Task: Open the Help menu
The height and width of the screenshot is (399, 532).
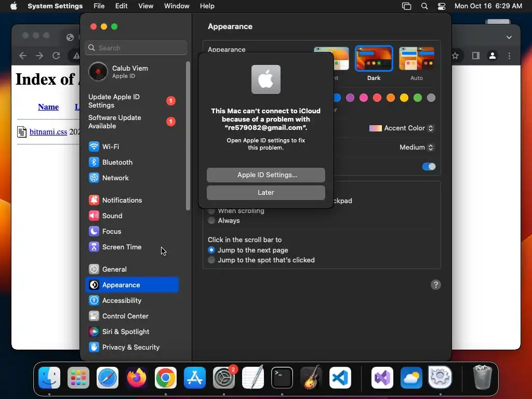Action: [x=207, y=6]
